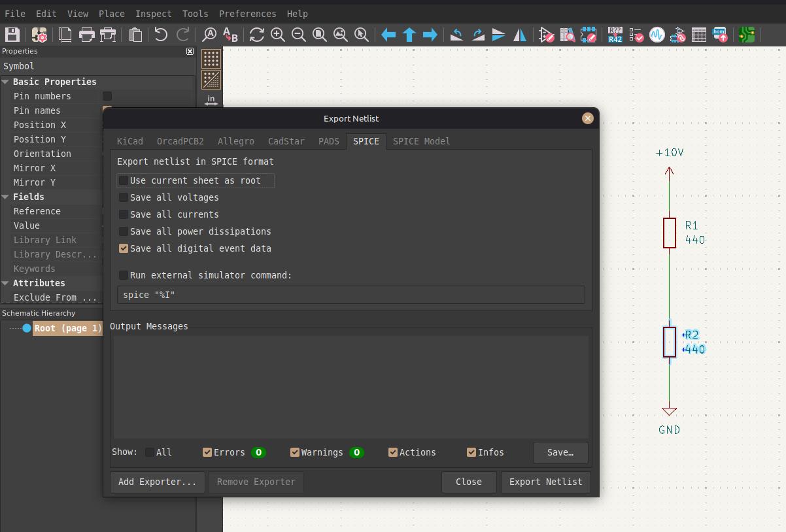786x532 pixels.
Task: Click the Save schematic icon
Action: (x=12, y=35)
